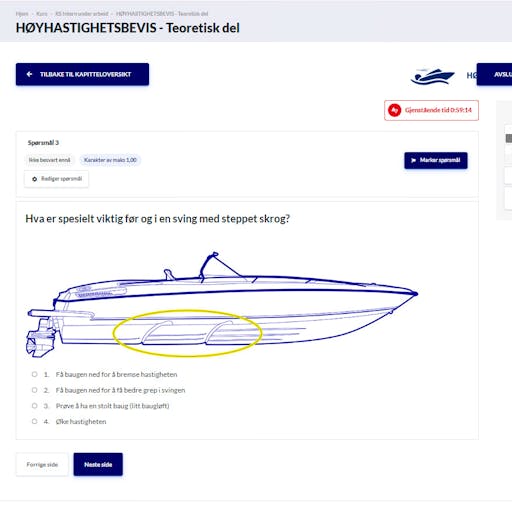
Task: Open Rediger spørsmål
Action: tap(56, 179)
